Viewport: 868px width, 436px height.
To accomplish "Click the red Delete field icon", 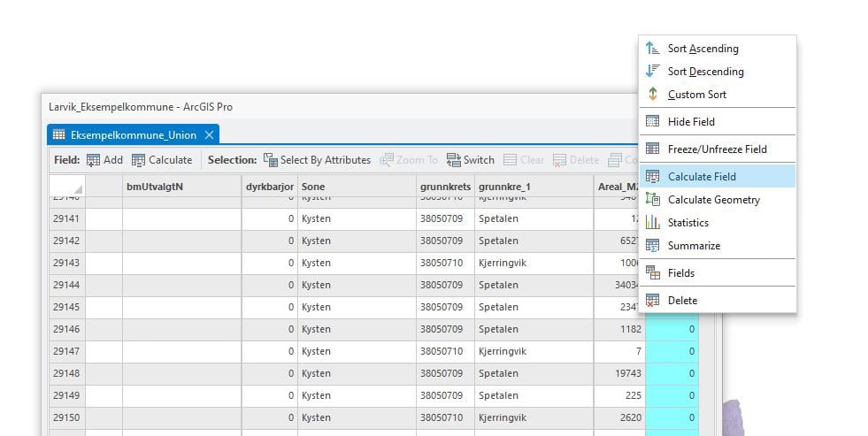I will point(653,301).
